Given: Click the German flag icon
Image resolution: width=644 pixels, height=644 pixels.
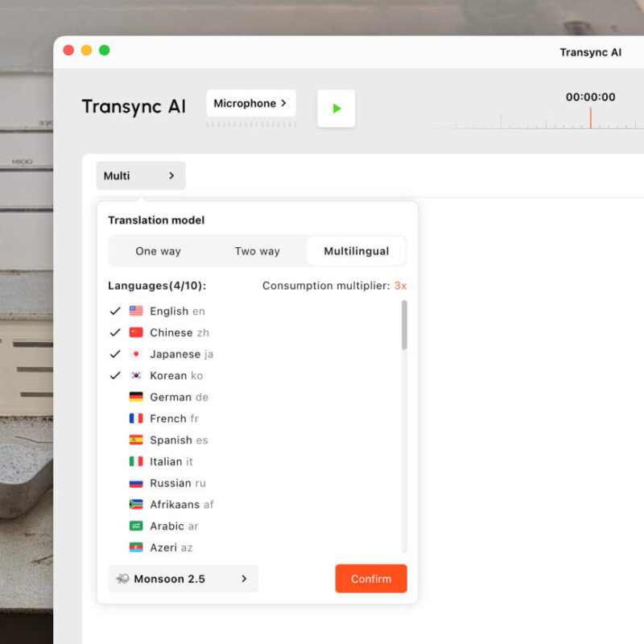Looking at the screenshot, I should [x=136, y=397].
